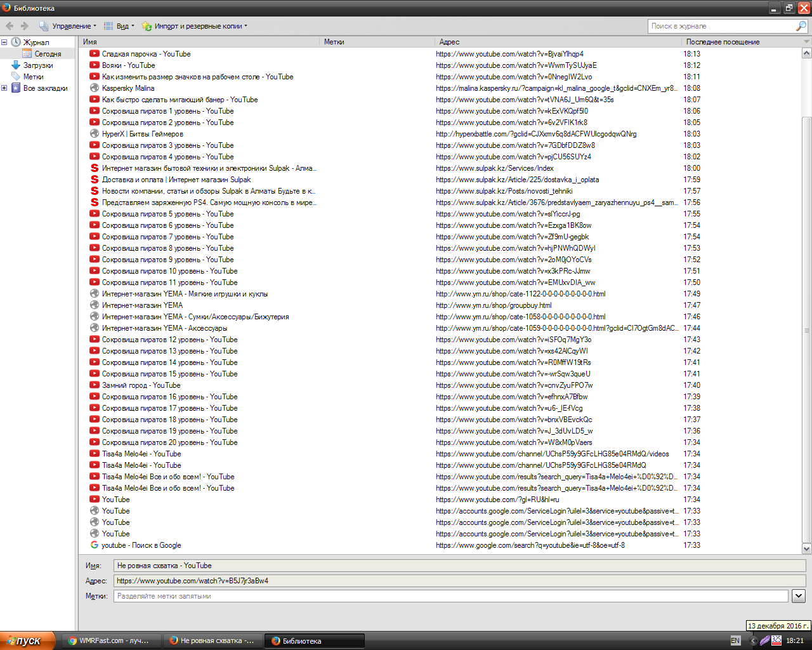Open the Управление toolbar icon
Image resolution: width=812 pixels, height=650 pixels.
point(44,26)
